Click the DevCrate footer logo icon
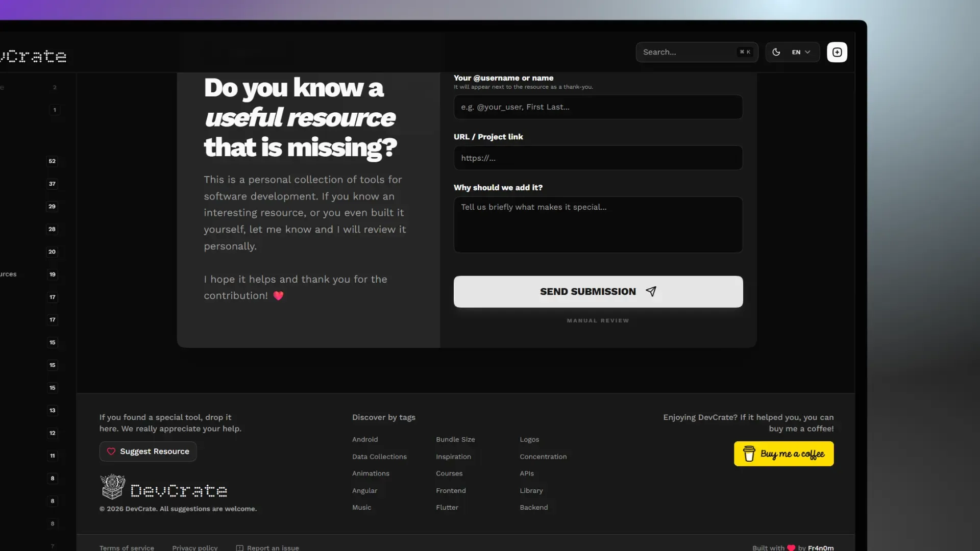 pos(113,487)
